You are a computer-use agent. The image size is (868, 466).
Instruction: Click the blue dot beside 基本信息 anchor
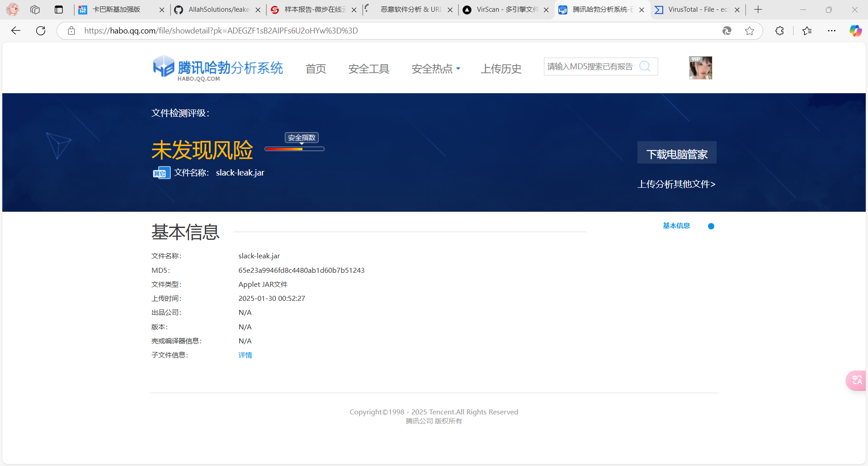point(711,226)
